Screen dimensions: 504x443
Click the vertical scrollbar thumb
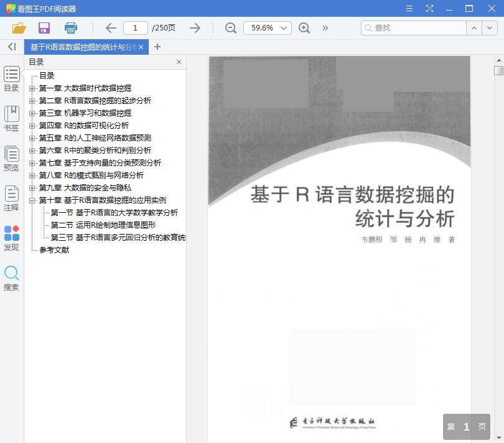pyautogui.click(x=498, y=70)
